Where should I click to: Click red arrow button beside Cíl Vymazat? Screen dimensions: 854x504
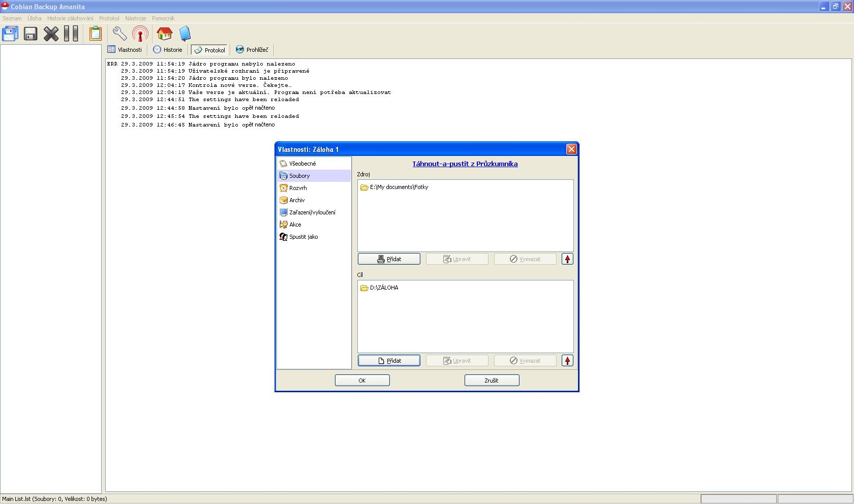pos(567,361)
